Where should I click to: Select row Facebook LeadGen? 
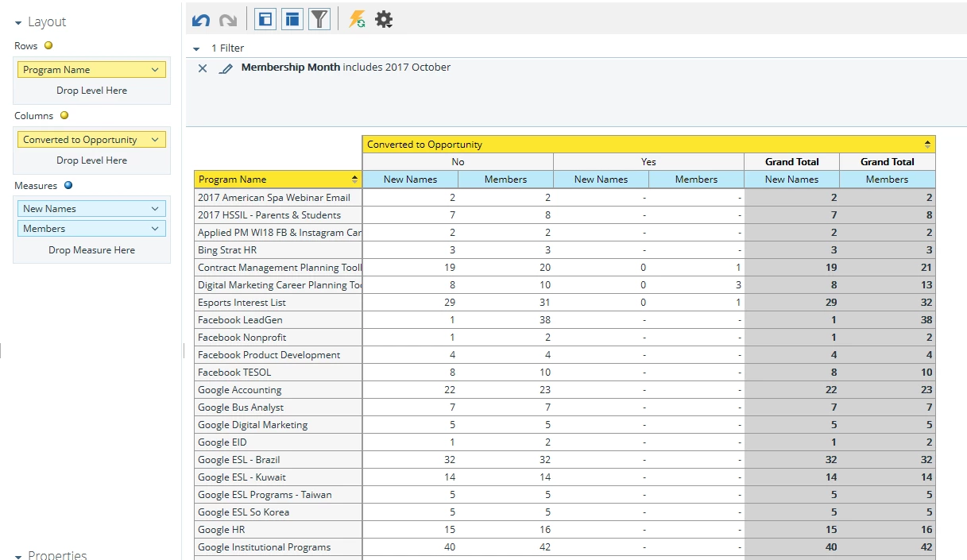pyautogui.click(x=278, y=320)
